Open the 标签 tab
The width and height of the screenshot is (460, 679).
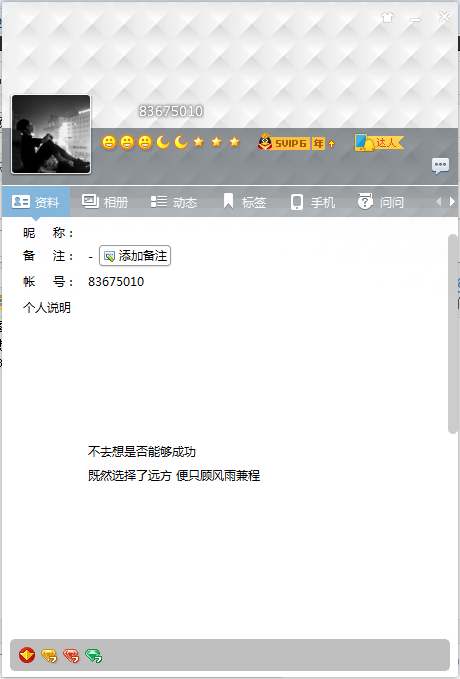pyautogui.click(x=244, y=202)
